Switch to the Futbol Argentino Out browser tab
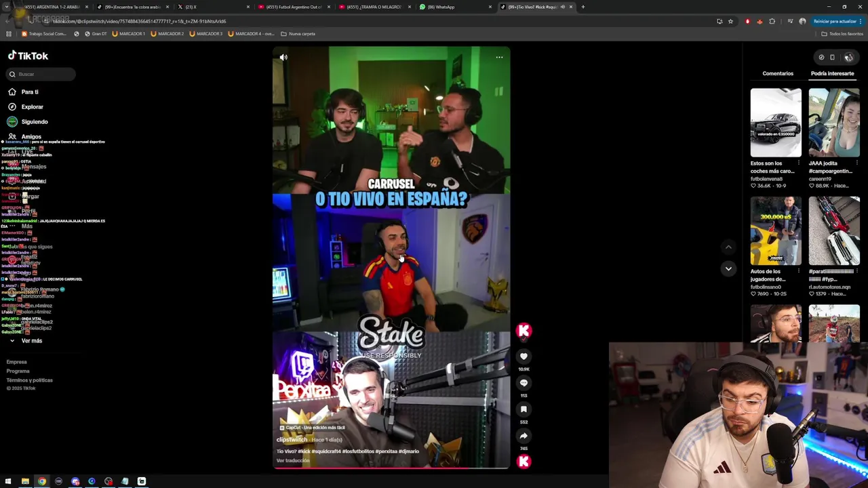This screenshot has width=868, height=488. point(294,7)
